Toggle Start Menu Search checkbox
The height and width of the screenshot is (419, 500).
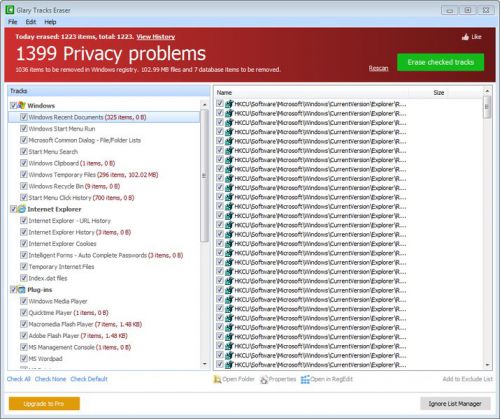click(x=24, y=152)
